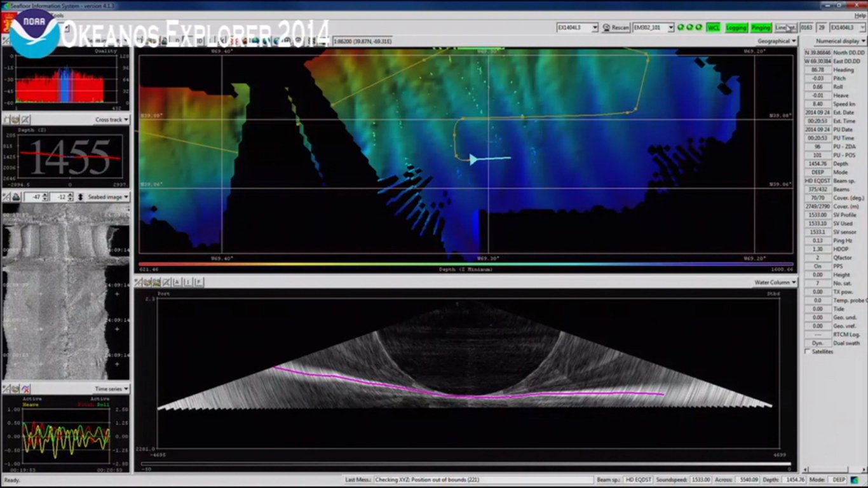Click first status indicator light after EM302_101
The image size is (868, 488).
click(x=681, y=28)
